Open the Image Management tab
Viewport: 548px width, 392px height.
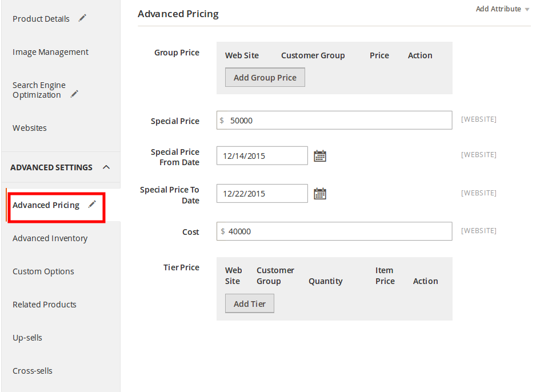pyautogui.click(x=50, y=52)
